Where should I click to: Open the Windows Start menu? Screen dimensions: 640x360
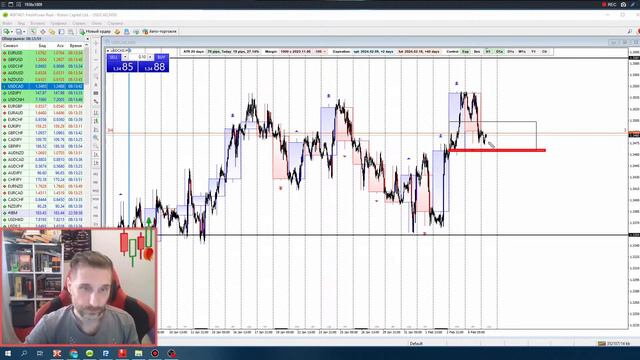(8, 353)
